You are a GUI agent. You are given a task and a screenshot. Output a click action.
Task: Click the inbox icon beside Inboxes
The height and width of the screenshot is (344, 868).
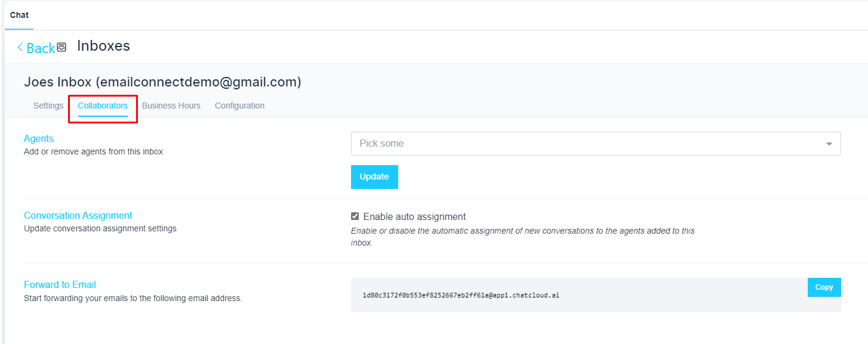click(x=61, y=47)
